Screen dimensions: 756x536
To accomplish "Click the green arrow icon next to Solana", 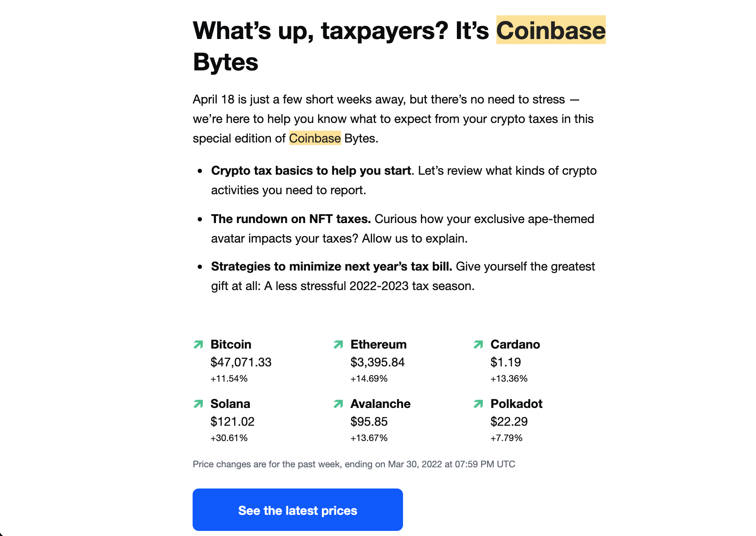I will point(198,404).
